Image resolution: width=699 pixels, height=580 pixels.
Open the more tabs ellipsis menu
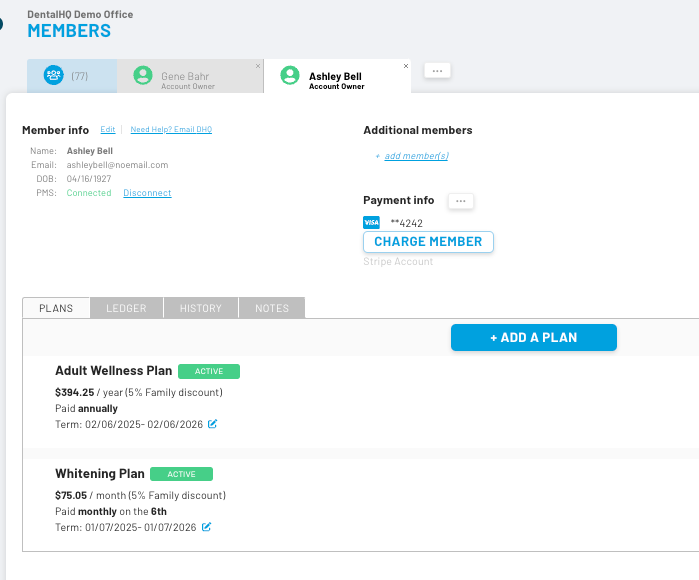click(x=437, y=71)
